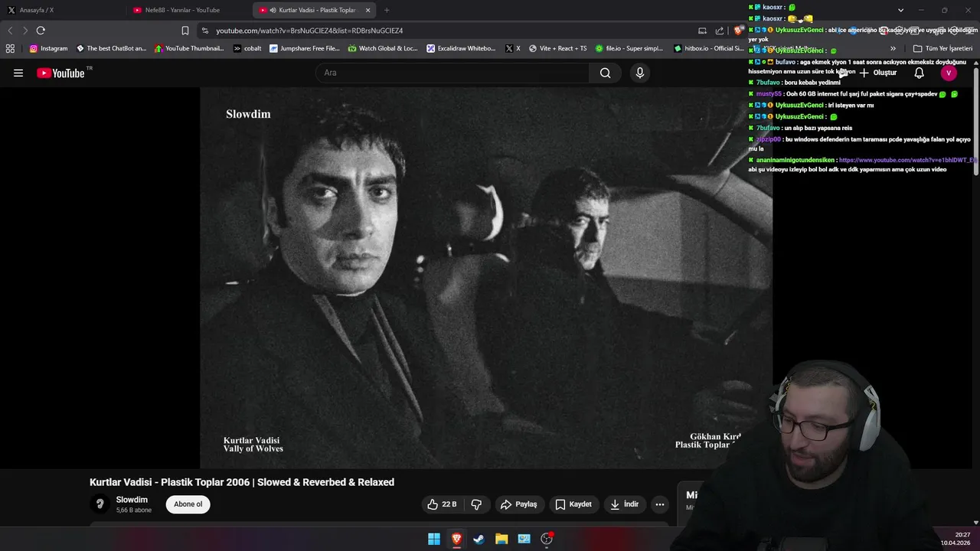Close the Kurtlar Vadisi tab

tap(368, 10)
